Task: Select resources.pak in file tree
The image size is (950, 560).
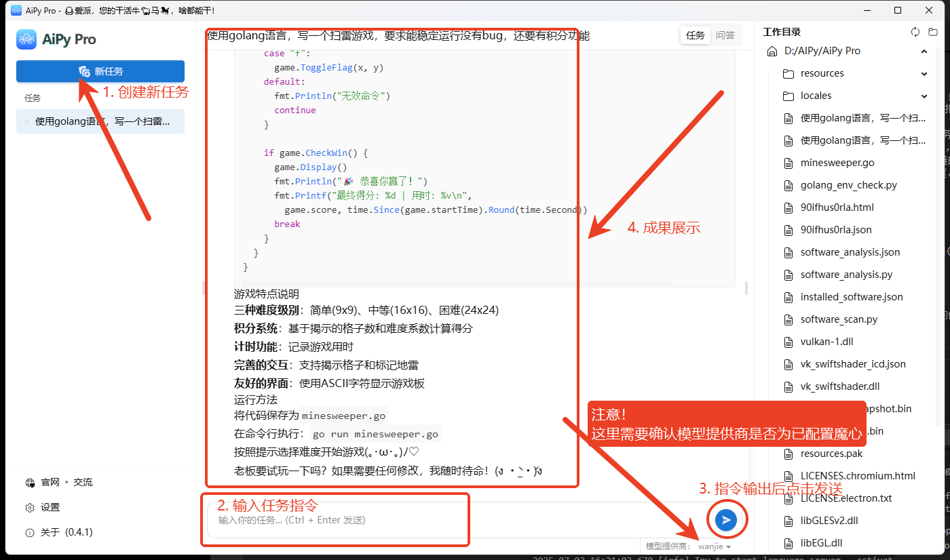Action: tap(832, 454)
